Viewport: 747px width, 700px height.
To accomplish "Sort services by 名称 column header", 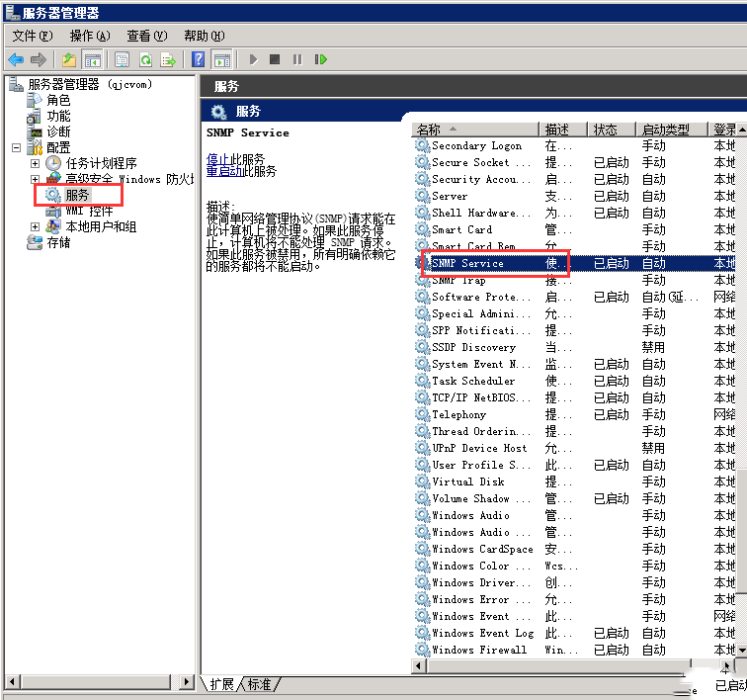I will click(x=475, y=130).
